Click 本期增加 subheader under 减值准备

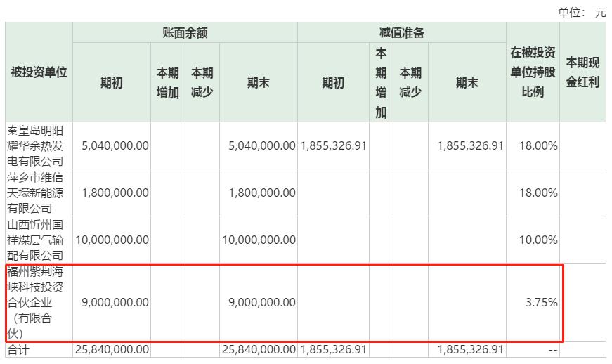pyautogui.click(x=381, y=83)
